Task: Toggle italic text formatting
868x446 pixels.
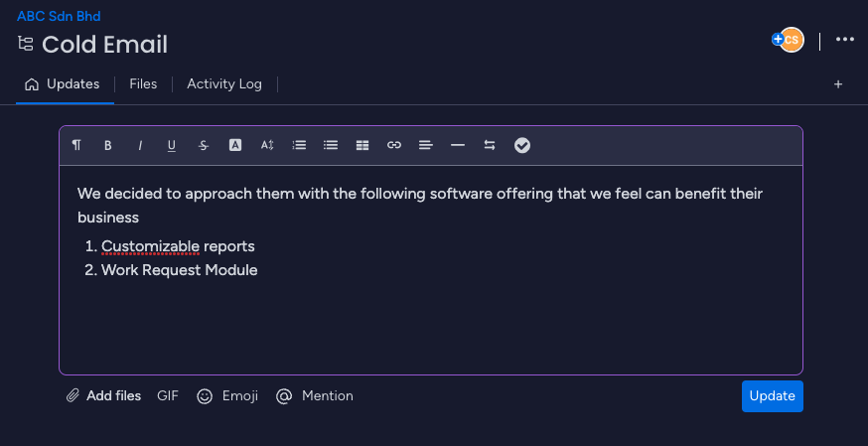Action: tap(140, 145)
